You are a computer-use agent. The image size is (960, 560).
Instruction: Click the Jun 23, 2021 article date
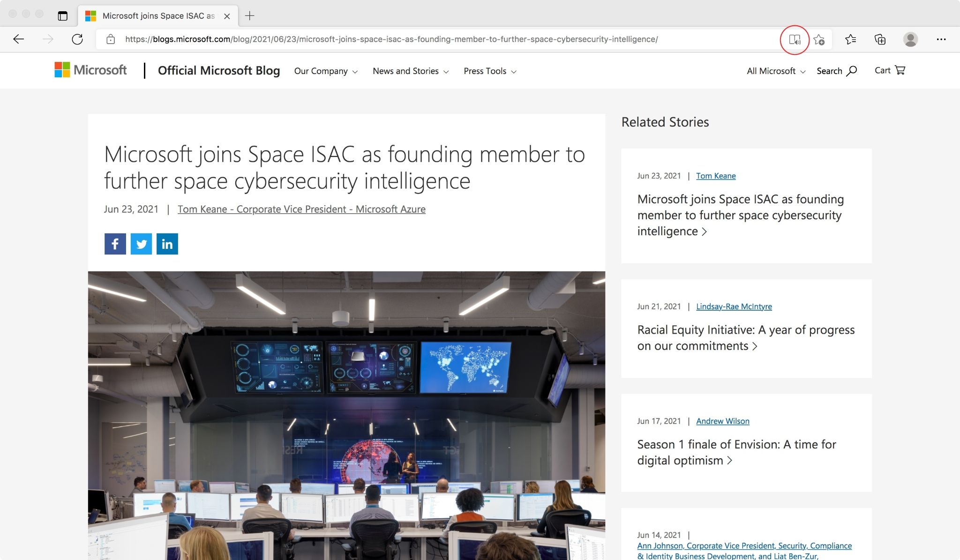click(x=131, y=209)
